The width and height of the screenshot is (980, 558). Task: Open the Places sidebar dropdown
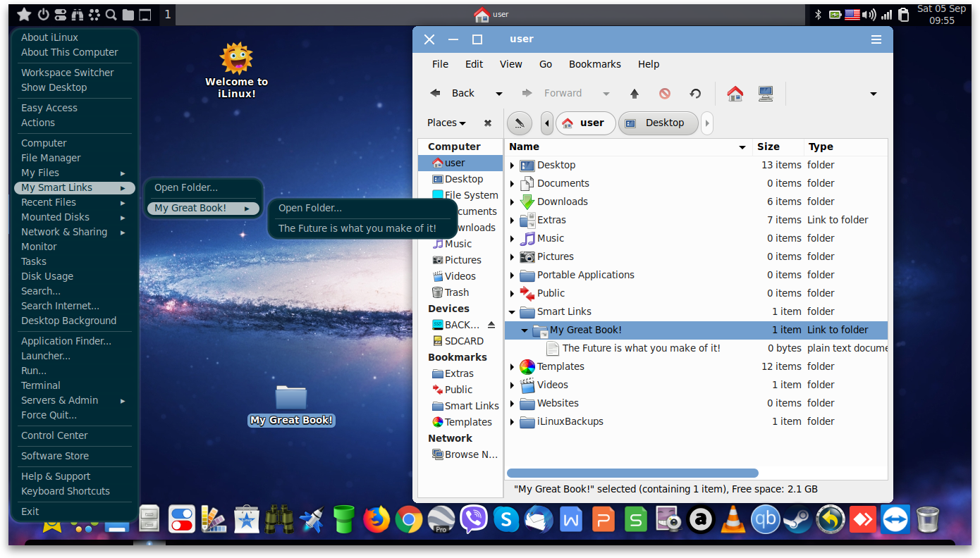446,123
